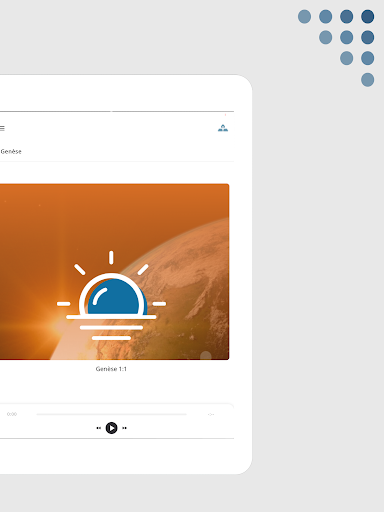Viewport: 384px width, 512px height.
Task: Click the faint circle at image bottom-right
Action: (x=206, y=356)
